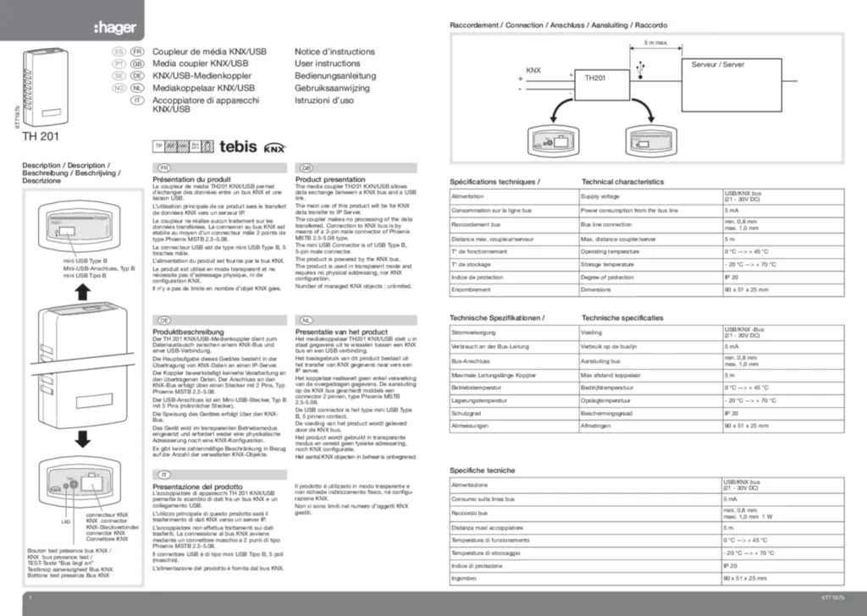
Task: Click the Supply voltage table row
Action: tap(646, 196)
